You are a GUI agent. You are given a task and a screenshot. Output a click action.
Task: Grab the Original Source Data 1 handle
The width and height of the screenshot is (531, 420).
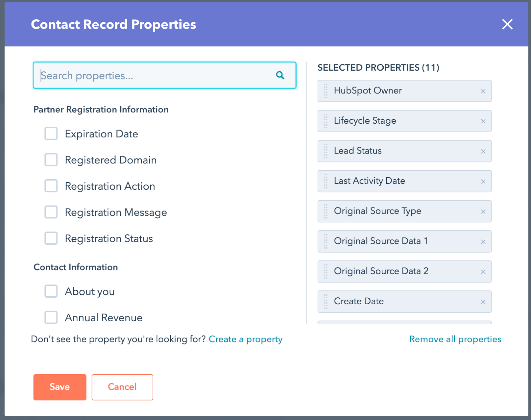[326, 241]
